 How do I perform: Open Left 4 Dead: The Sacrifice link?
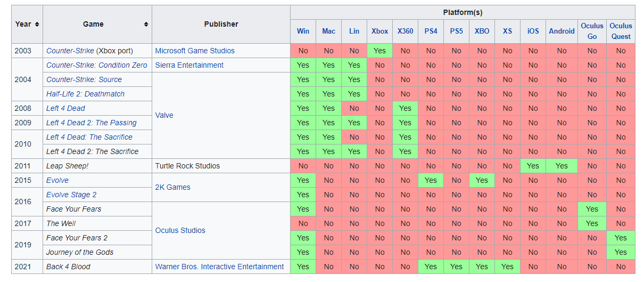(x=89, y=137)
